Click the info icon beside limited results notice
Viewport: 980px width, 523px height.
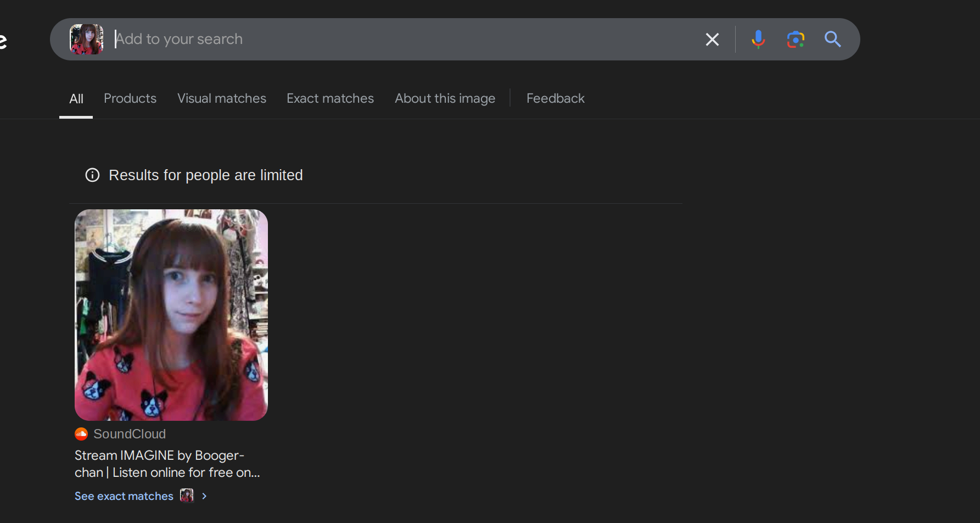click(92, 175)
